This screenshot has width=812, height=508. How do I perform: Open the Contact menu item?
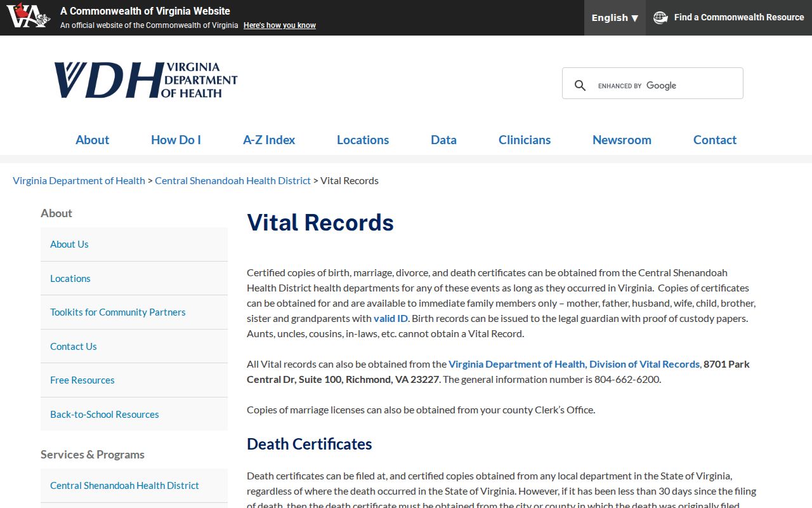[715, 140]
